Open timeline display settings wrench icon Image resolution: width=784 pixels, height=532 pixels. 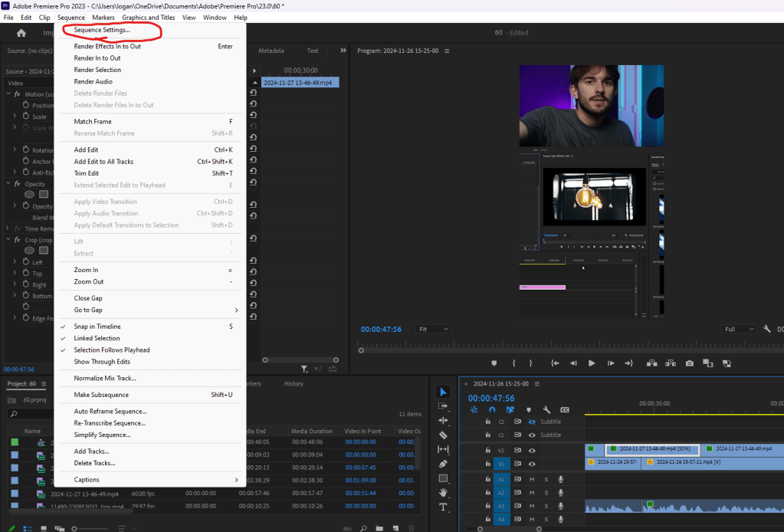pyautogui.click(x=546, y=410)
